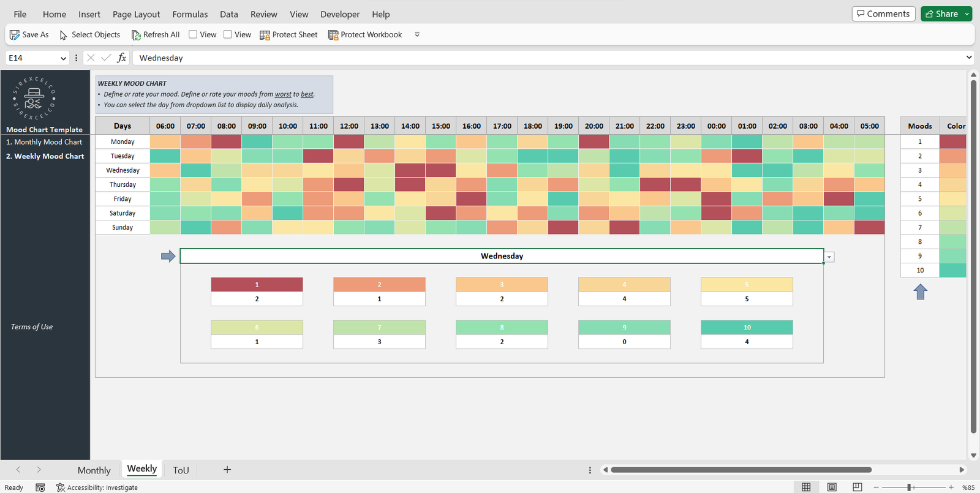Click the Save As icon
This screenshot has height=493, width=980.
(15, 35)
